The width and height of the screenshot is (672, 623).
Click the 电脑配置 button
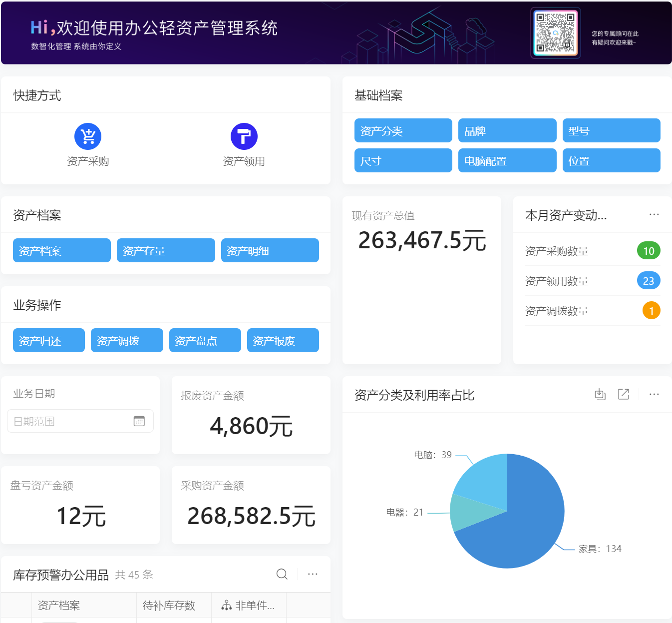pyautogui.click(x=507, y=160)
